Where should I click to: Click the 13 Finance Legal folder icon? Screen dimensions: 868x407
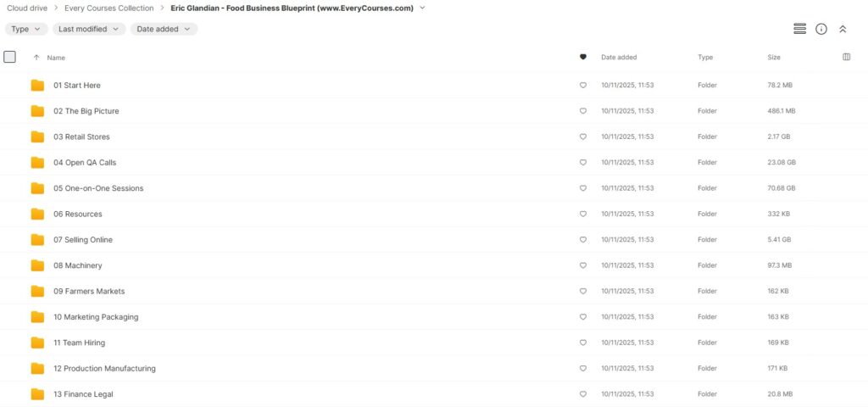(37, 394)
